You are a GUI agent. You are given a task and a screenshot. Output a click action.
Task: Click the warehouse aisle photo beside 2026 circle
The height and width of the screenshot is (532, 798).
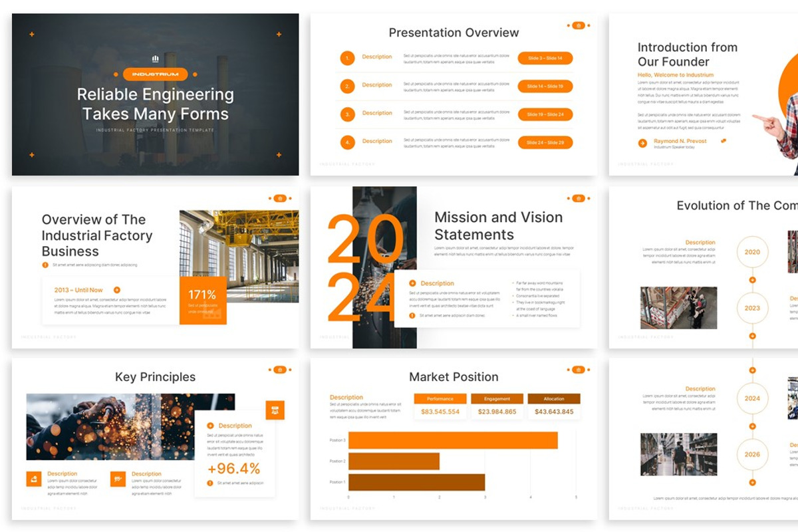point(678,454)
